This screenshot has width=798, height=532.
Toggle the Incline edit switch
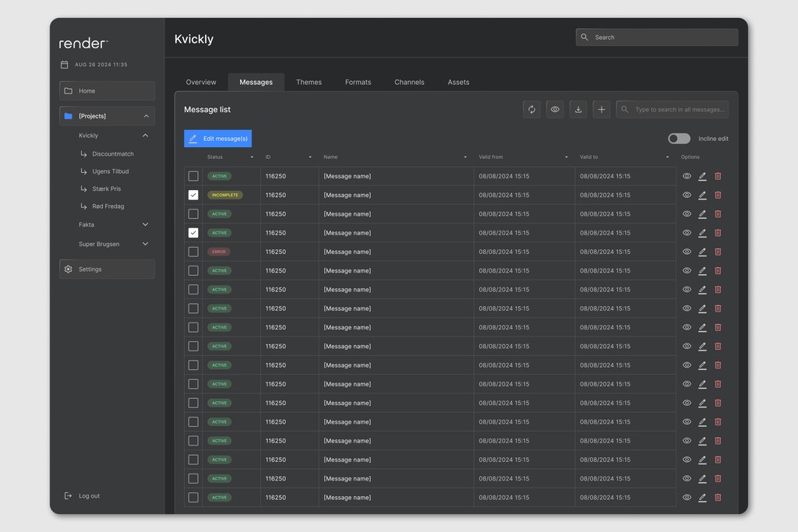coord(679,139)
